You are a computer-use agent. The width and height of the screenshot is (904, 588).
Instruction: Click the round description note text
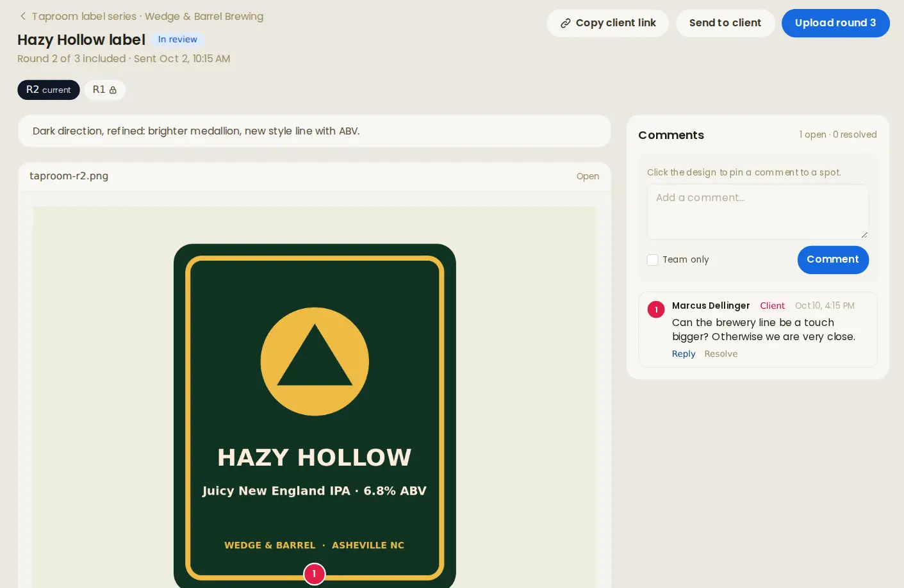[196, 131]
